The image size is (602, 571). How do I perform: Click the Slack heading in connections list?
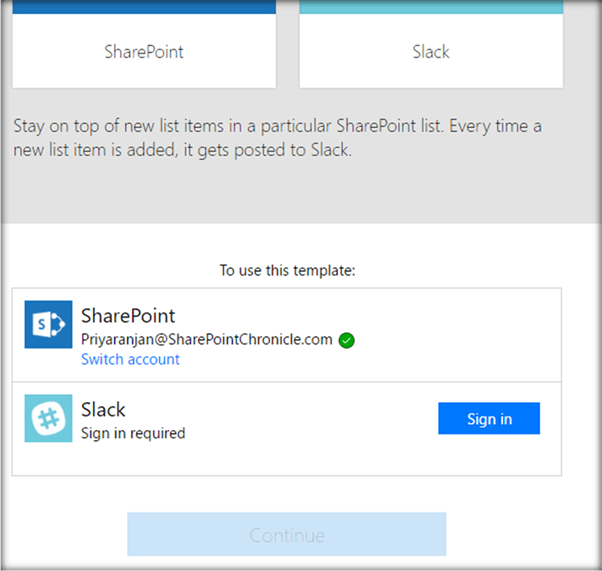[x=103, y=410]
